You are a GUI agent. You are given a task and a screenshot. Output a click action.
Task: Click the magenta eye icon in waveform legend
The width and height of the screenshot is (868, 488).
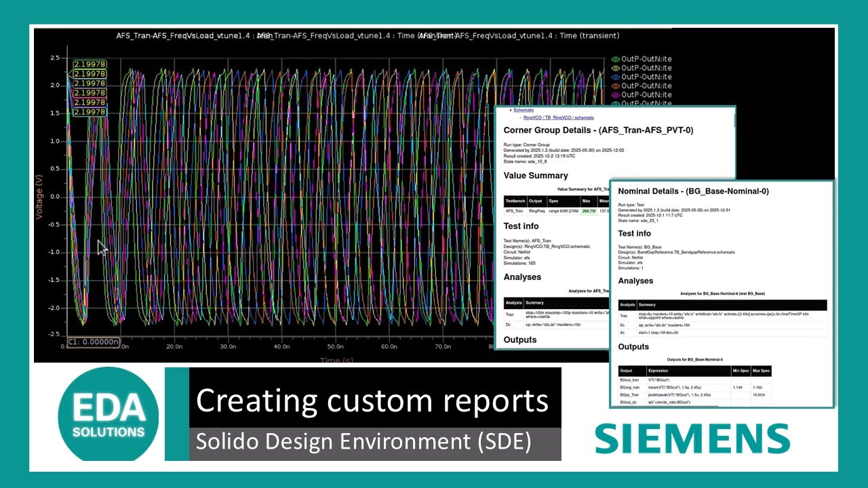tap(616, 95)
